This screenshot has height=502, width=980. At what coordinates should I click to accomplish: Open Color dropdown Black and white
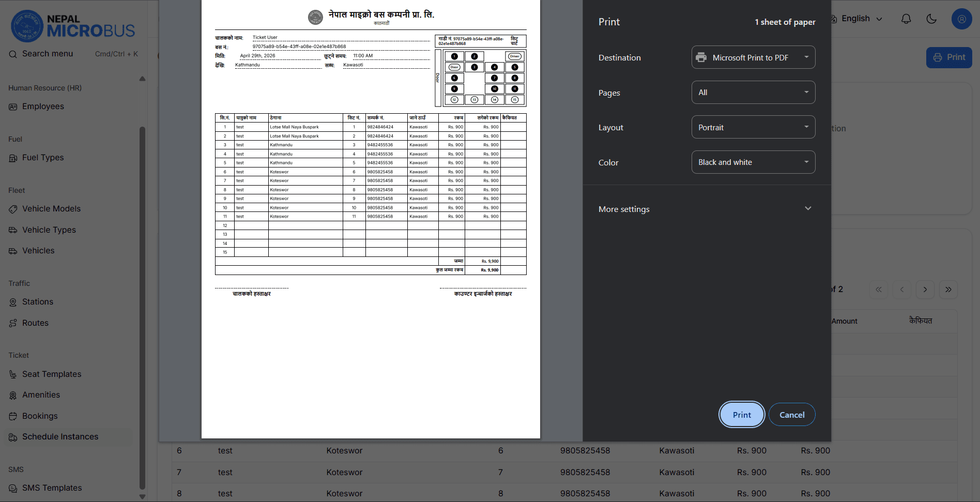pyautogui.click(x=753, y=162)
